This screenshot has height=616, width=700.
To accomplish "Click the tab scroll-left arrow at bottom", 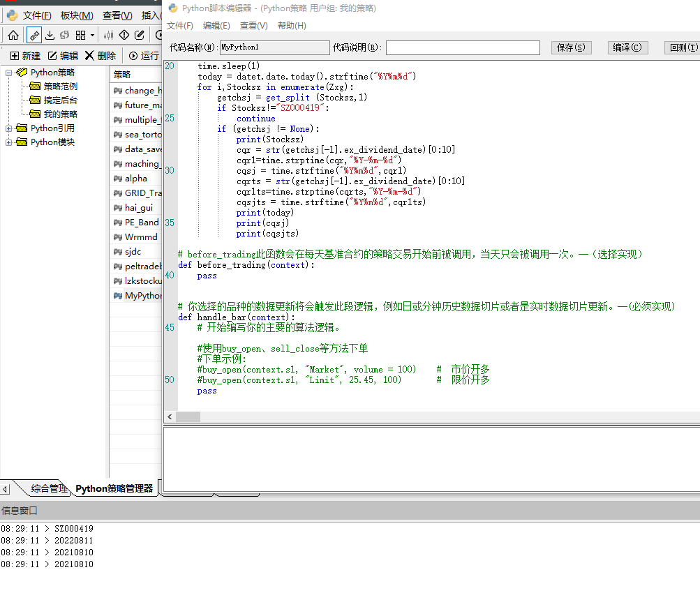I will (x=5, y=489).
